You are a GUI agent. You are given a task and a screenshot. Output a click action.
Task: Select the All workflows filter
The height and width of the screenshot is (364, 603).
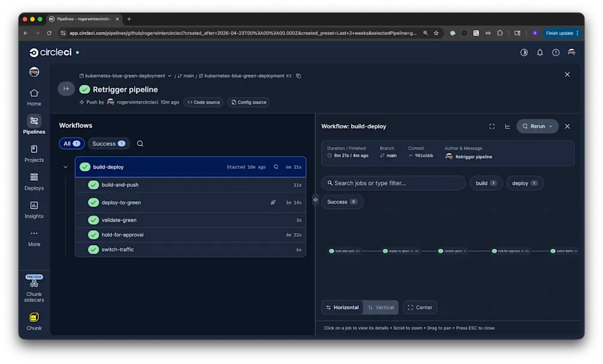[72, 144]
